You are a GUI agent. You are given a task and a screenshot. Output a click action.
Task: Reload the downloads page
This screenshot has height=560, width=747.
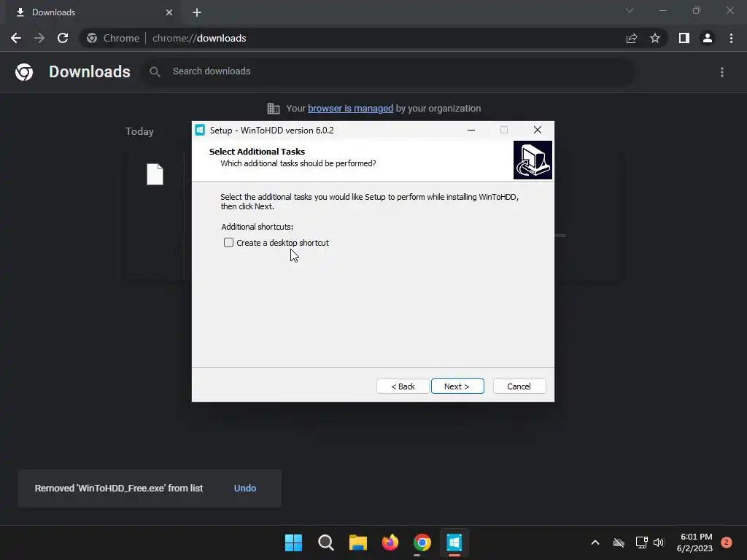[63, 38]
